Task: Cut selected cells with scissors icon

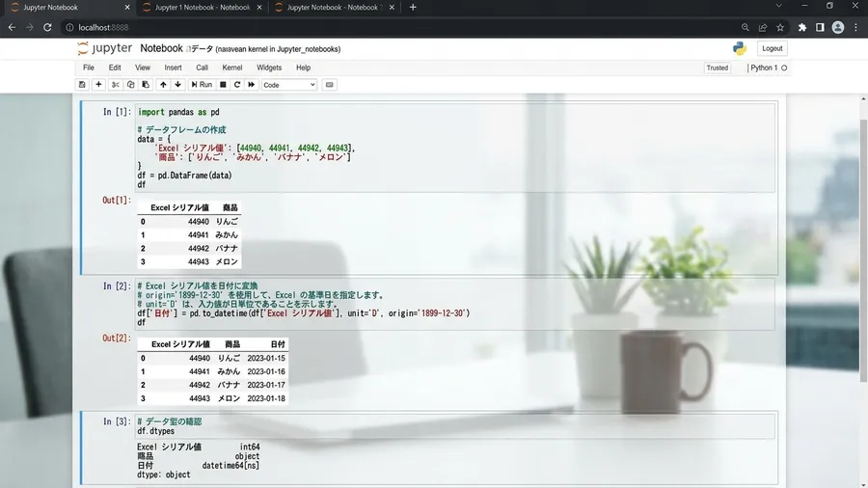Action: click(115, 85)
